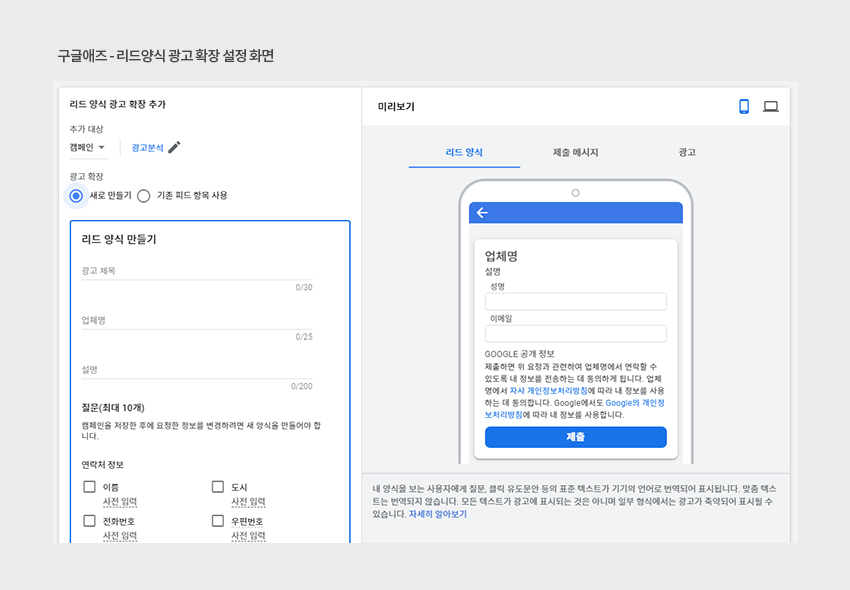
Task: Click the 리드 양식 만들기 heading
Action: (x=119, y=239)
